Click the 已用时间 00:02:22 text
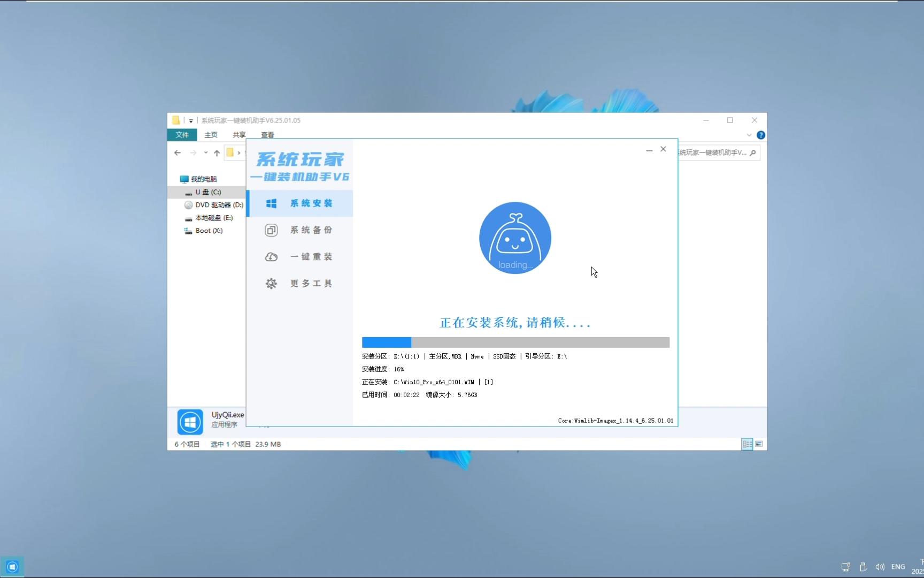Screen dimensions: 924x578 coord(391,395)
